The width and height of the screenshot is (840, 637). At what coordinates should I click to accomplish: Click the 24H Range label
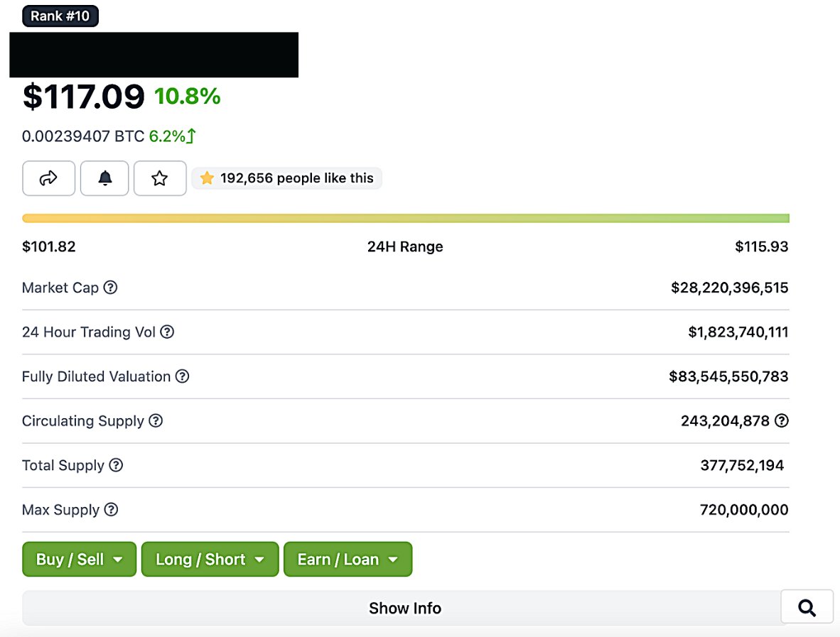pos(404,246)
